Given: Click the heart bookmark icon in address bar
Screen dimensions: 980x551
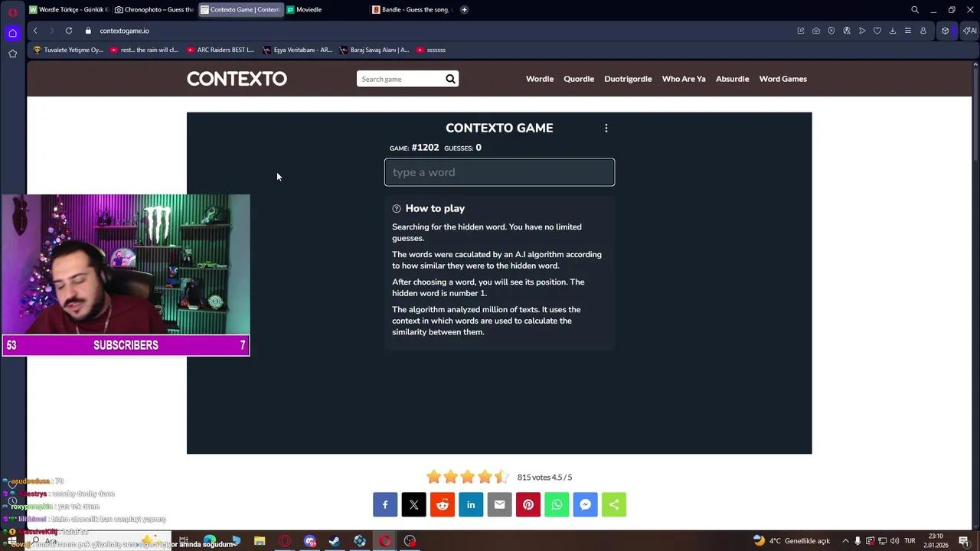Looking at the screenshot, I should tap(877, 31).
